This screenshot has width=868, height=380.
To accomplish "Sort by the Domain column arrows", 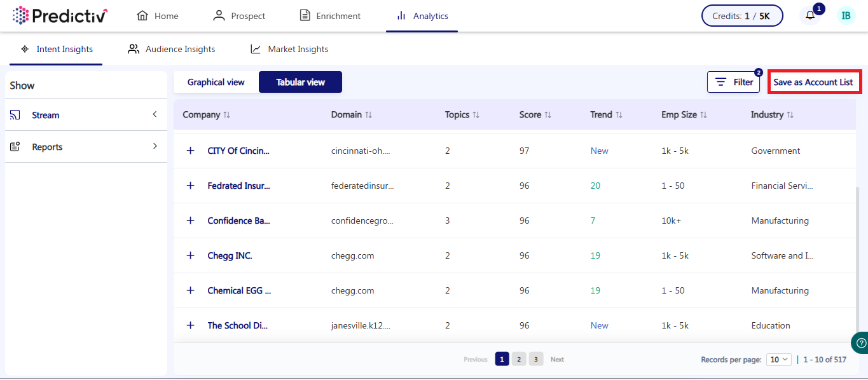I will 368,115.
